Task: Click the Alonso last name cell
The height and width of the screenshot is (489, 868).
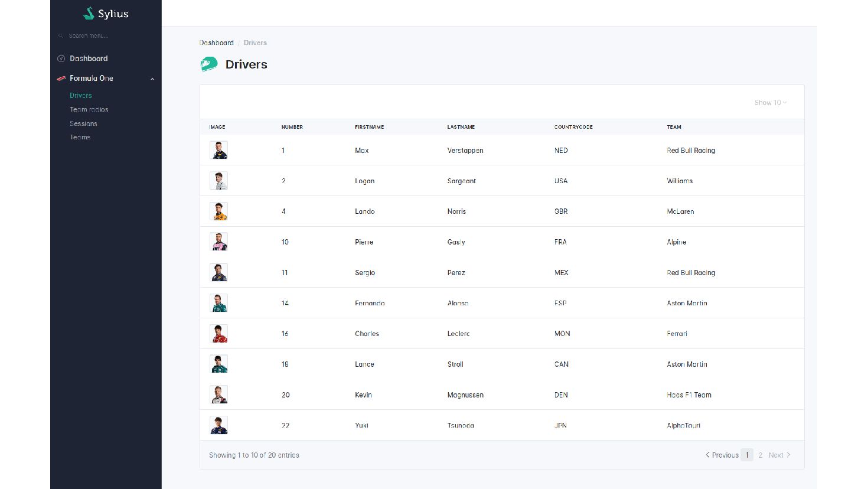Action: click(458, 303)
